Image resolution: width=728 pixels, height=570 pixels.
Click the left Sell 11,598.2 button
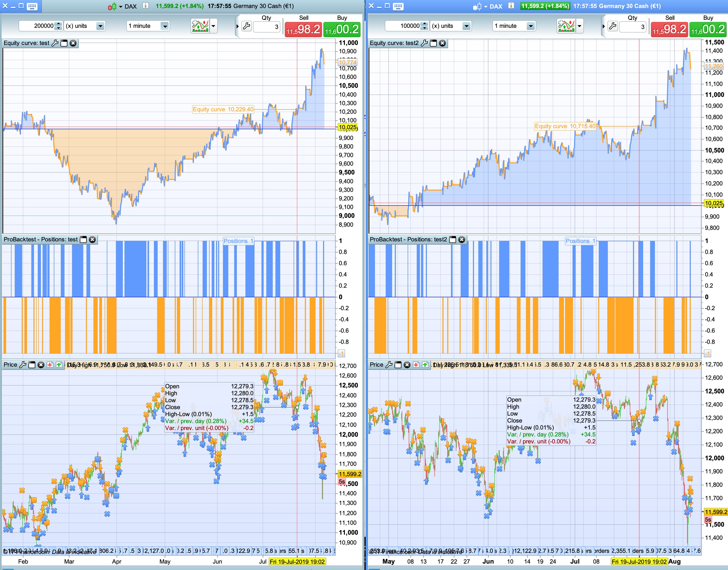(303, 29)
